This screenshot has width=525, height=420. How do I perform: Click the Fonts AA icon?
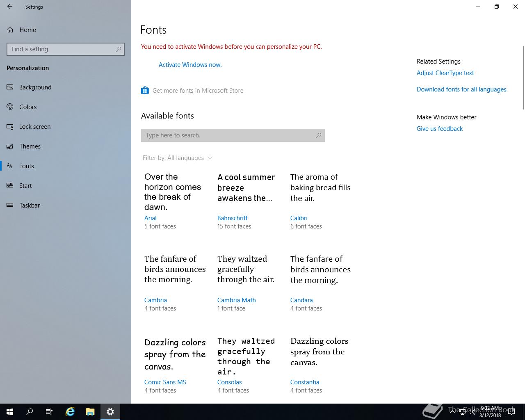tap(10, 166)
